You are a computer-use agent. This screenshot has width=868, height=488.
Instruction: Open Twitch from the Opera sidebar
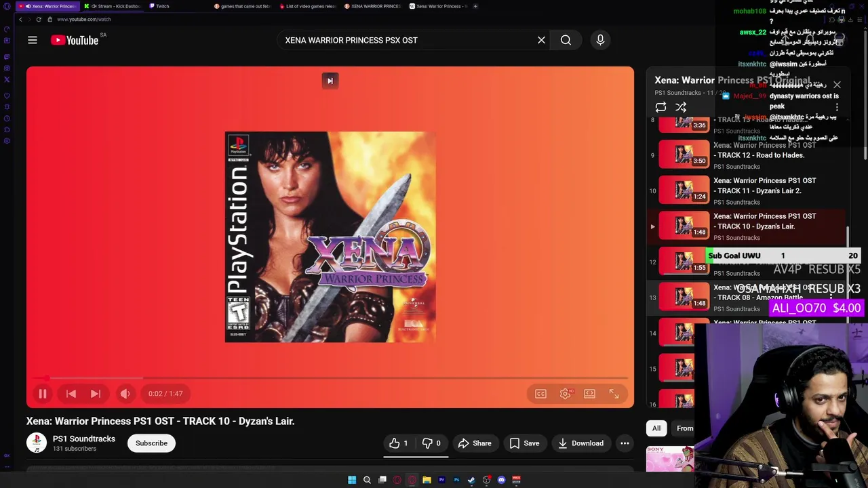(x=7, y=57)
